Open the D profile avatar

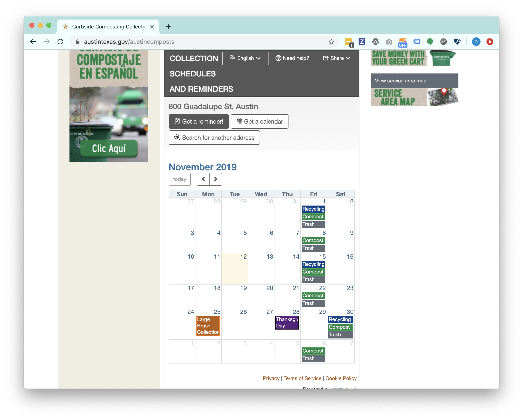point(476,42)
